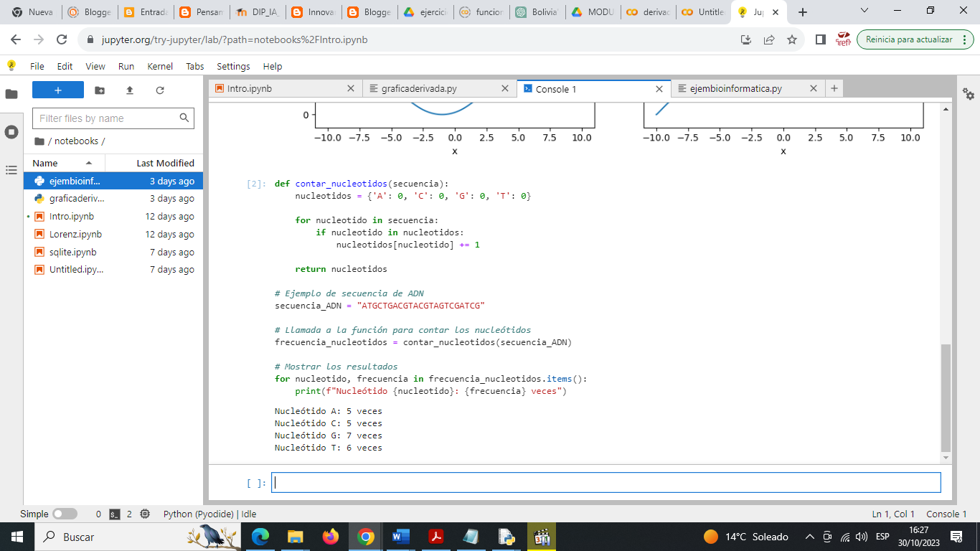Click the Name column header sort arrow
The width and height of the screenshot is (980, 551).
tap(89, 163)
